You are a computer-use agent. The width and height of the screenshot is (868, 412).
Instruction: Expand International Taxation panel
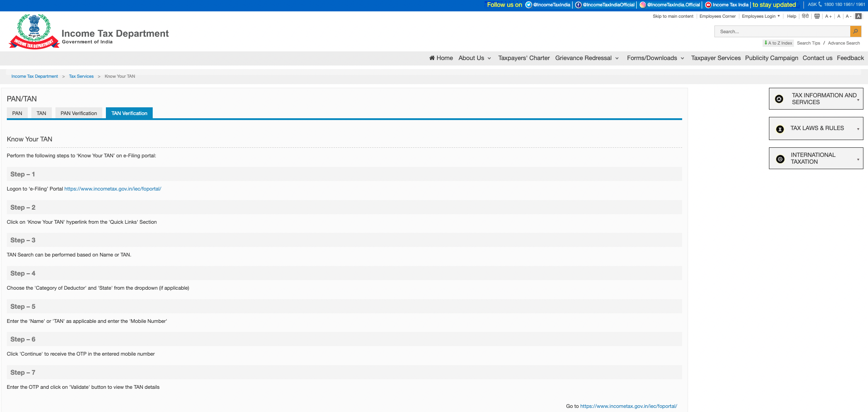click(x=816, y=158)
